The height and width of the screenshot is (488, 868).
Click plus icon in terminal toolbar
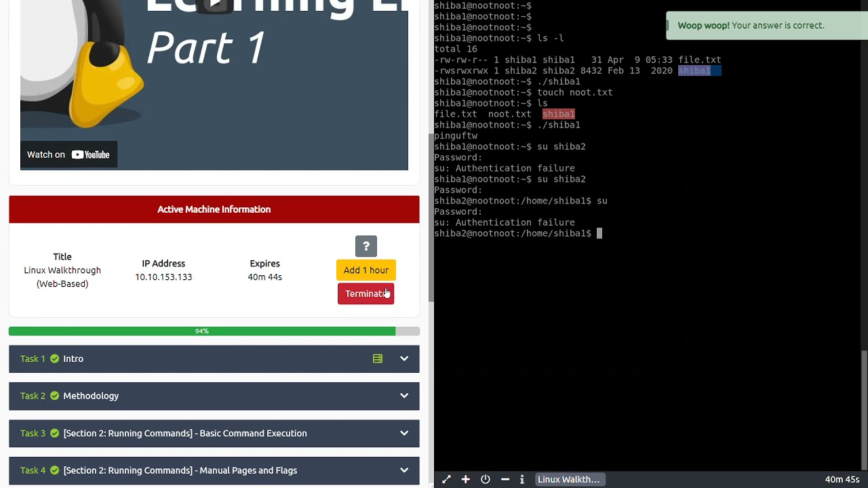point(465,479)
